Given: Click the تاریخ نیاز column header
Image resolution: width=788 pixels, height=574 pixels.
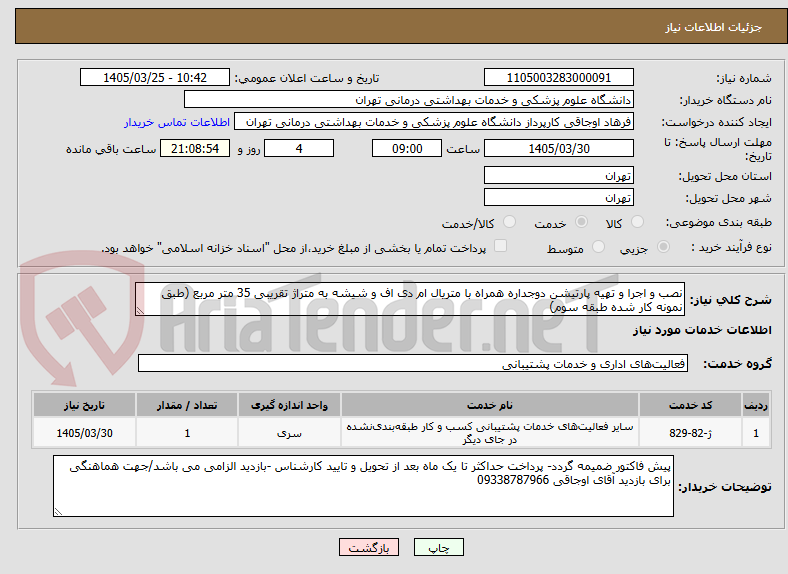Looking at the screenshot, I should (x=84, y=405).
